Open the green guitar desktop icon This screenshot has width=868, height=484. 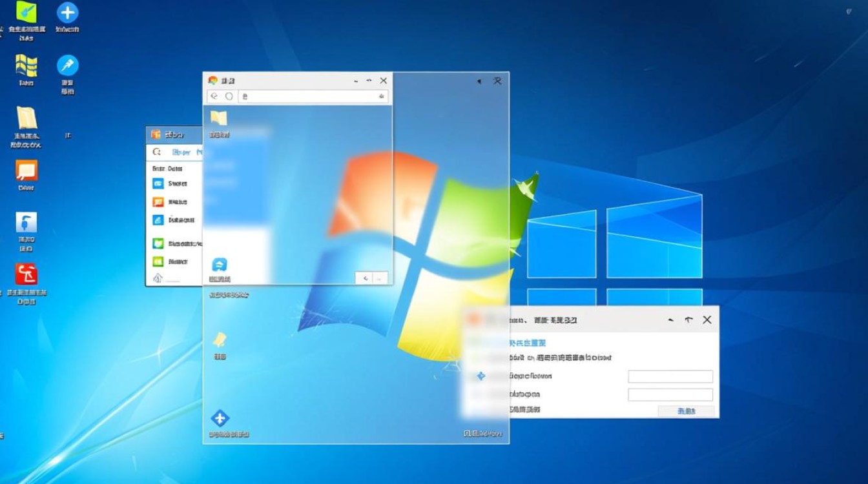tap(26, 12)
